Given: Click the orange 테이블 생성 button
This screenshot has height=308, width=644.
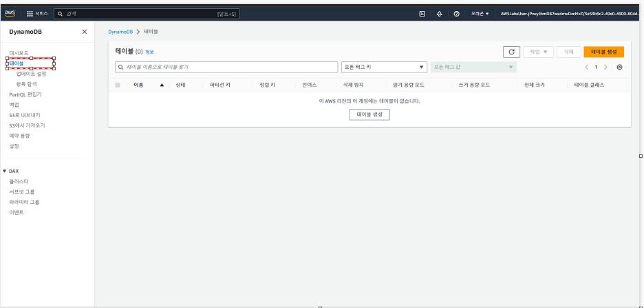Looking at the screenshot, I should (604, 52).
